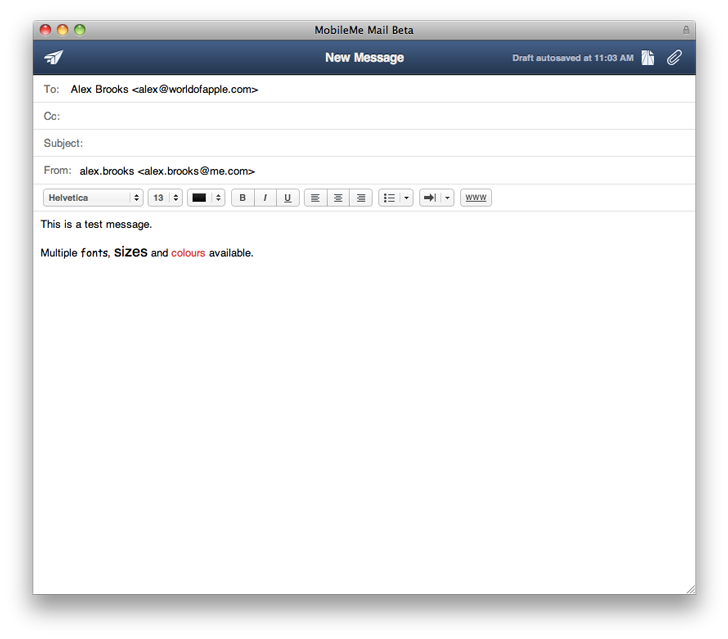The image size is (728, 639).
Task: Click the word 'fonts' in message body
Action: (x=94, y=253)
